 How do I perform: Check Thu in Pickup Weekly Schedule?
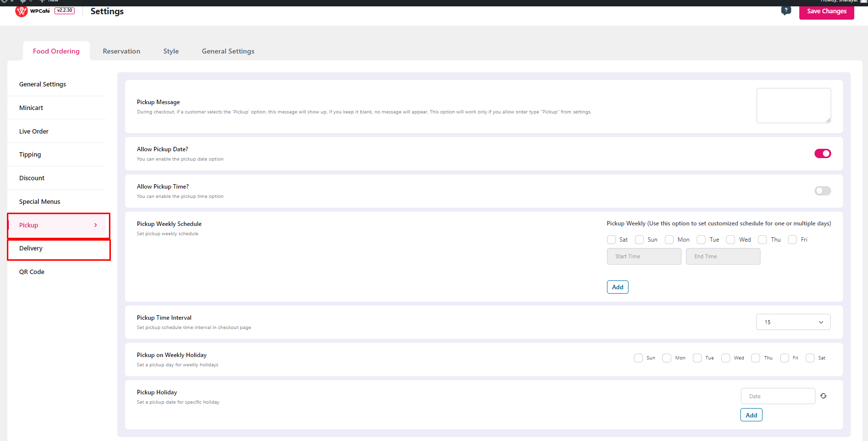pyautogui.click(x=763, y=240)
